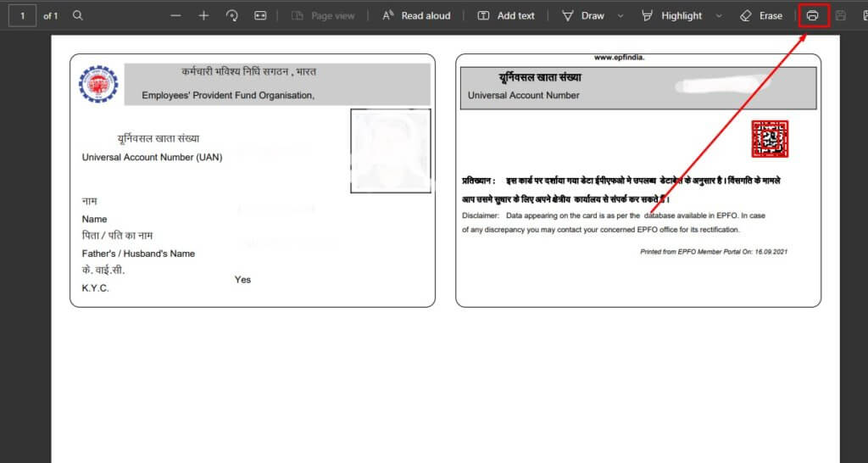Click the 'of 1' page count text
868x463 pixels.
50,16
